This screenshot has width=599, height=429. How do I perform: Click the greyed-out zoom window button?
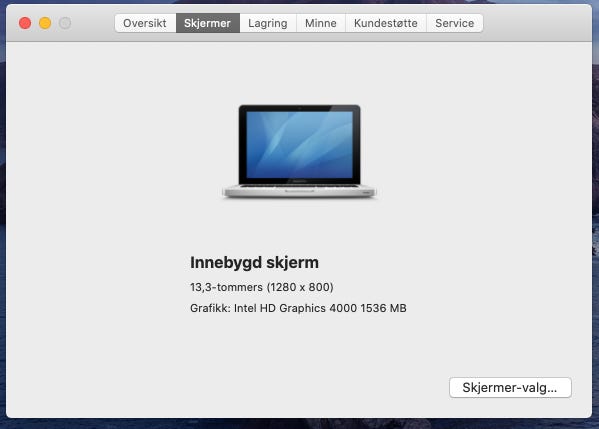coord(65,23)
